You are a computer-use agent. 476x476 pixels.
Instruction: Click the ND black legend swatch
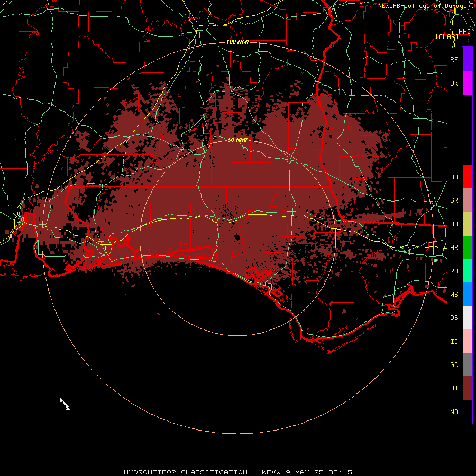point(467,411)
